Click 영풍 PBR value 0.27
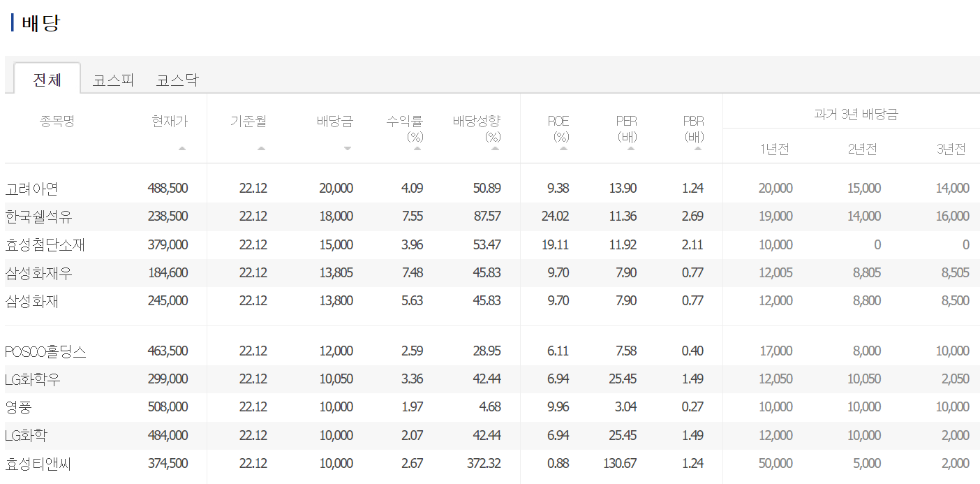The image size is (980, 484). (x=692, y=407)
